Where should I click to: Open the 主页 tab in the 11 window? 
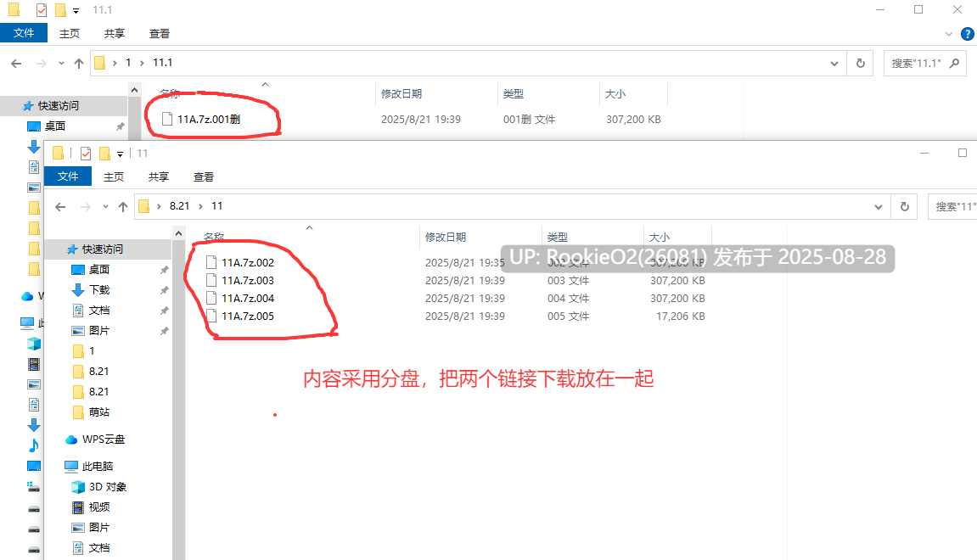[x=114, y=176]
